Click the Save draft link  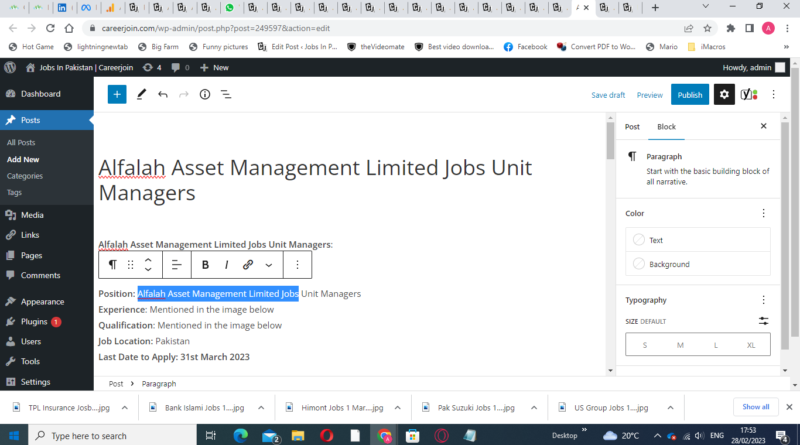point(608,95)
